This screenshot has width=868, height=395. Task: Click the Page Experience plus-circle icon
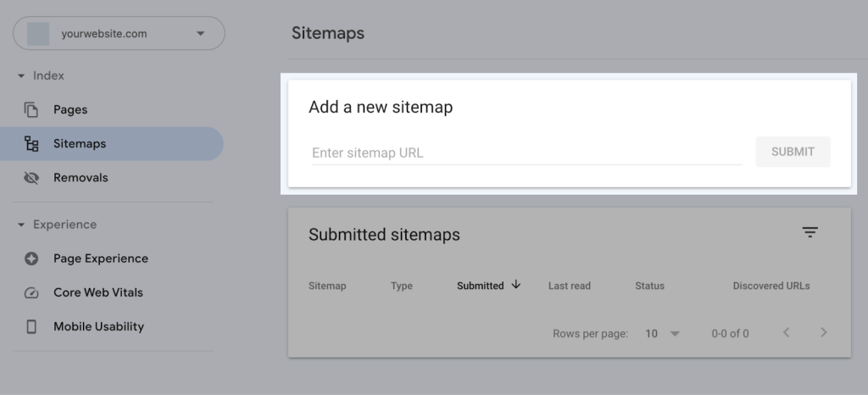[x=31, y=259]
